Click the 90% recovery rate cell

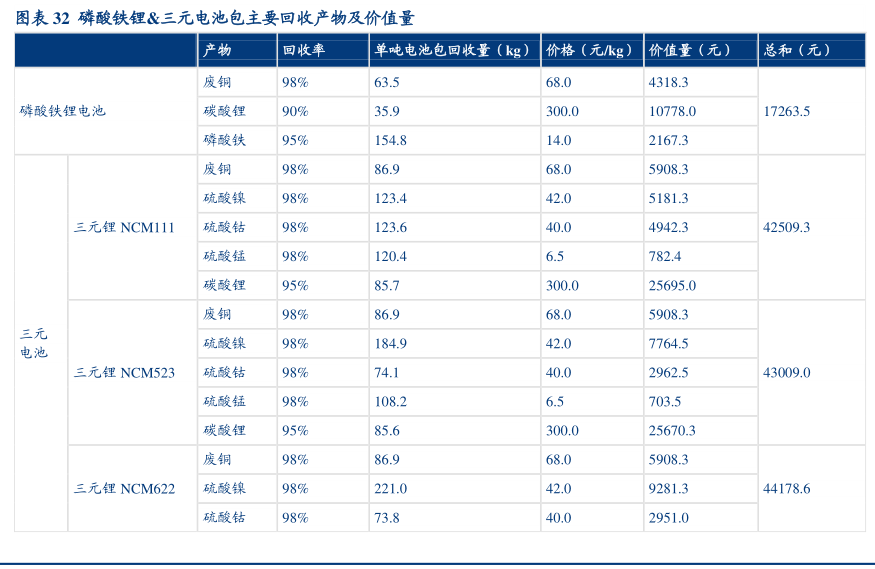pos(295,111)
